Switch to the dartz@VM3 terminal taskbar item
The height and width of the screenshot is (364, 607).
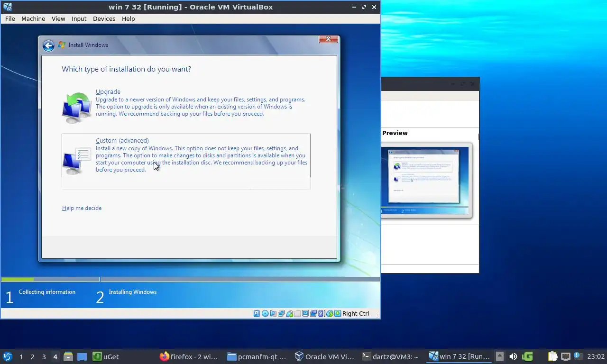point(390,356)
